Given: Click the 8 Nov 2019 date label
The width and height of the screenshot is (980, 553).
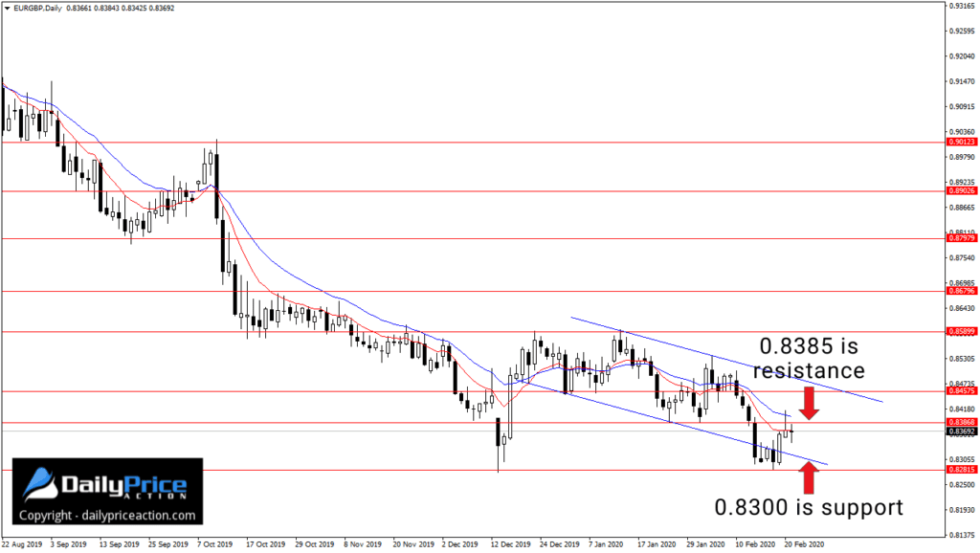Looking at the screenshot, I should click(363, 544).
